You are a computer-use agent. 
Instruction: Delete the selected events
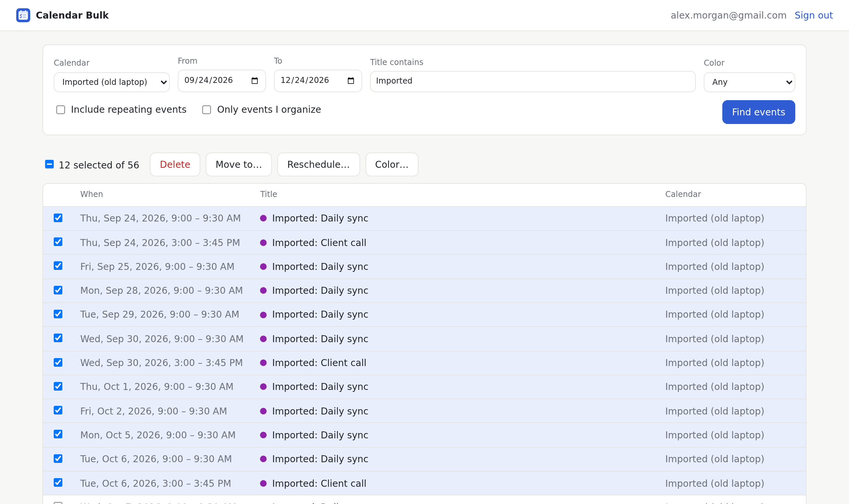coord(175,164)
